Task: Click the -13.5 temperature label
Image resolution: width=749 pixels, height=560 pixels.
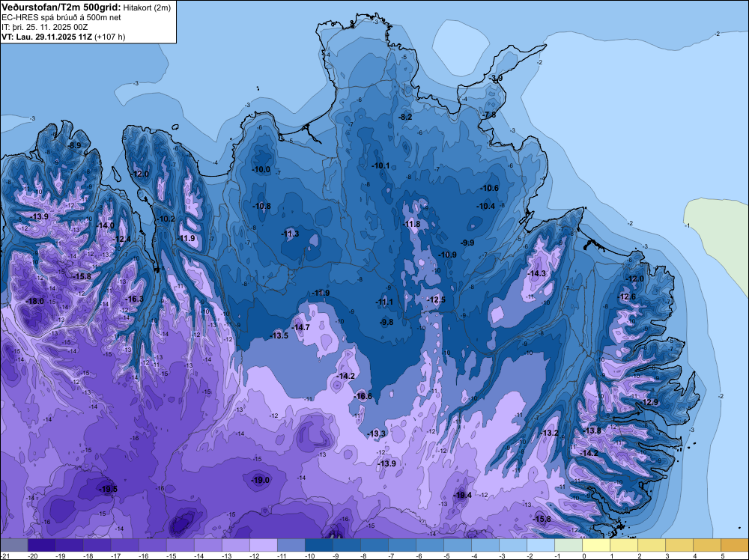Action: tap(279, 335)
